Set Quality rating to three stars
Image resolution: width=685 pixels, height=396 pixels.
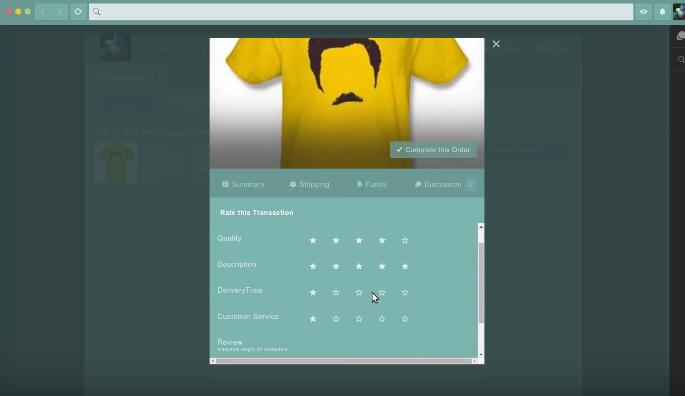pyautogui.click(x=359, y=240)
